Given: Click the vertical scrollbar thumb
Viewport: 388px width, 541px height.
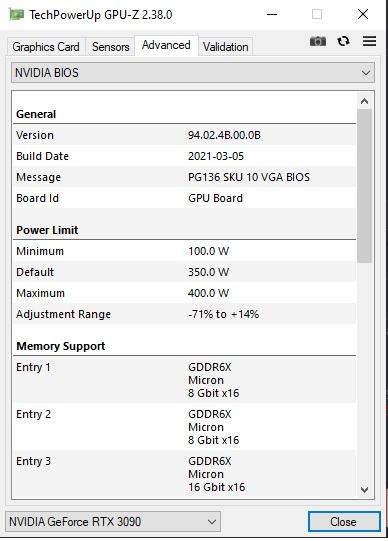Looking at the screenshot, I should (365, 186).
